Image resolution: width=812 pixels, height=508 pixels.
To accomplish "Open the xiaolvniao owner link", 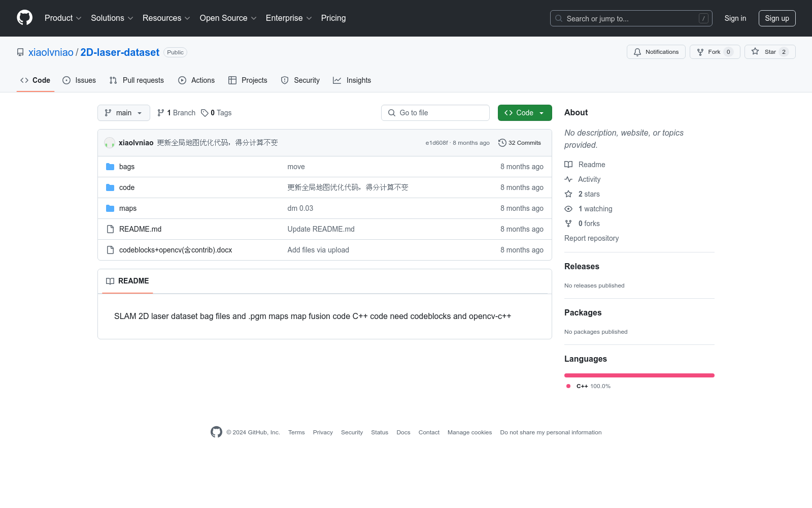I will (51, 52).
